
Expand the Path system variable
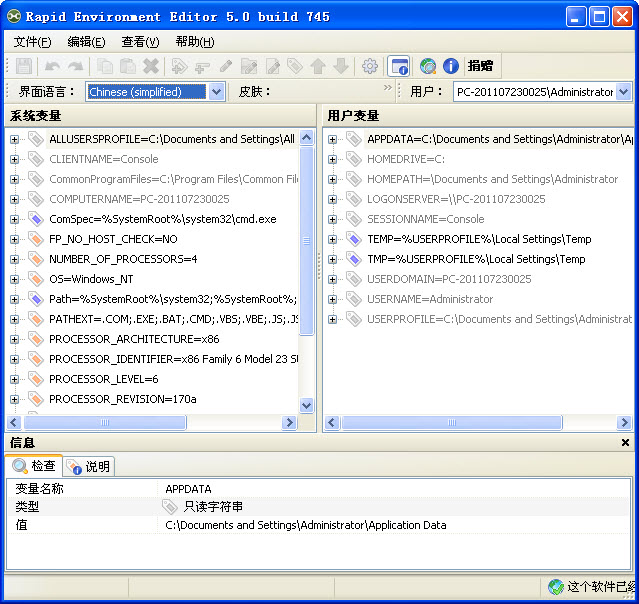[x=14, y=300]
